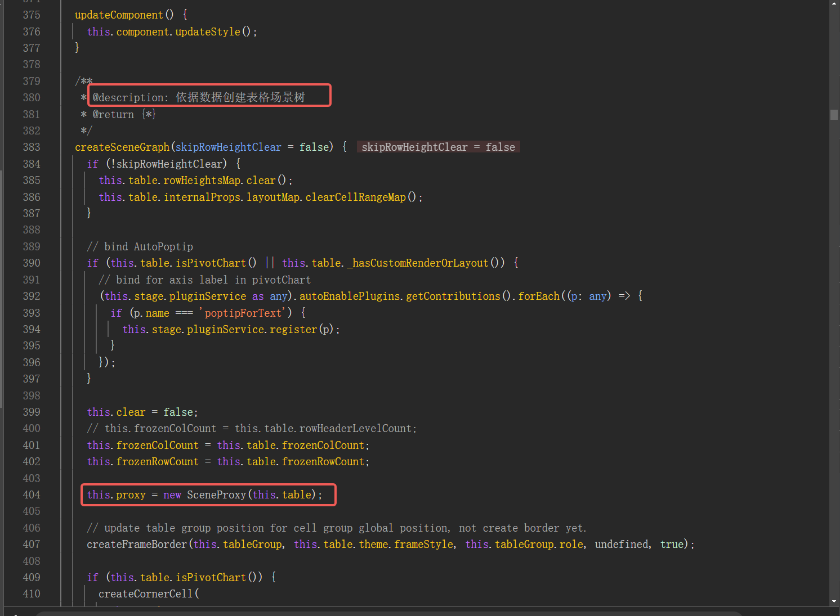840x616 pixels.
Task: Click commented-out rowHeaderLevelCount line
Action: [x=252, y=429]
